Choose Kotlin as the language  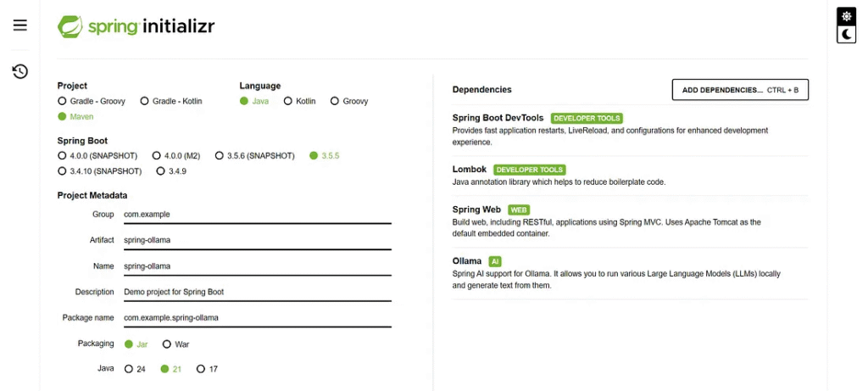288,101
